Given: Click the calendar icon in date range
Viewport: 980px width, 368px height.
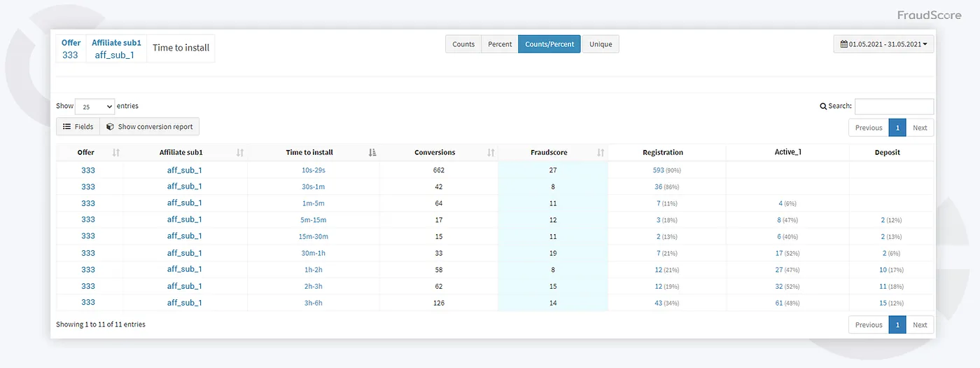Looking at the screenshot, I should [x=843, y=44].
